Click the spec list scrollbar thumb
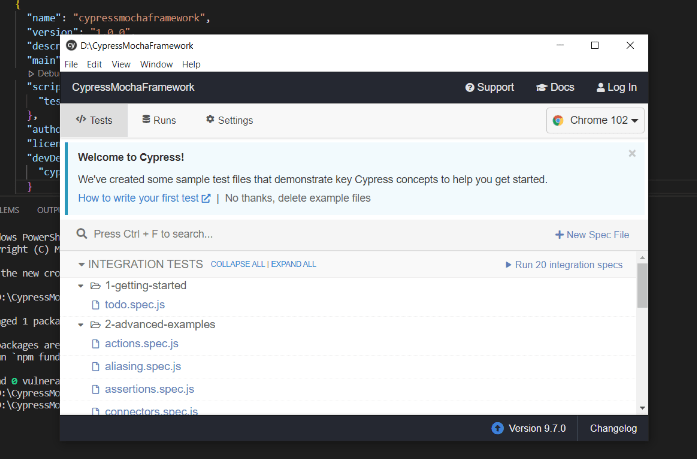This screenshot has height=459, width=697. click(x=642, y=286)
